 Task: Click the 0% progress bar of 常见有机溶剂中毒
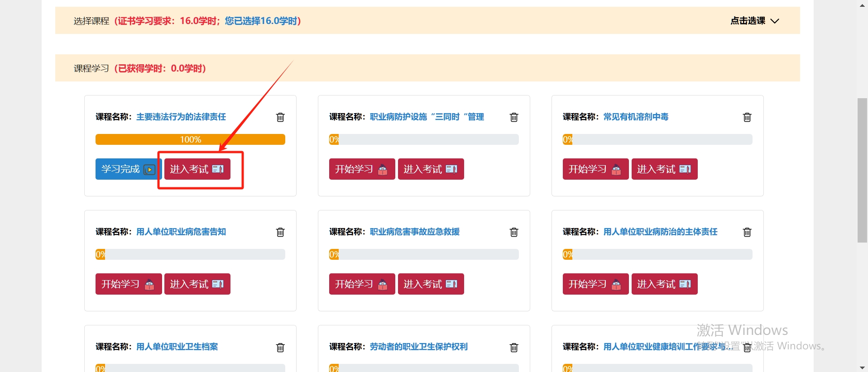pyautogui.click(x=657, y=139)
